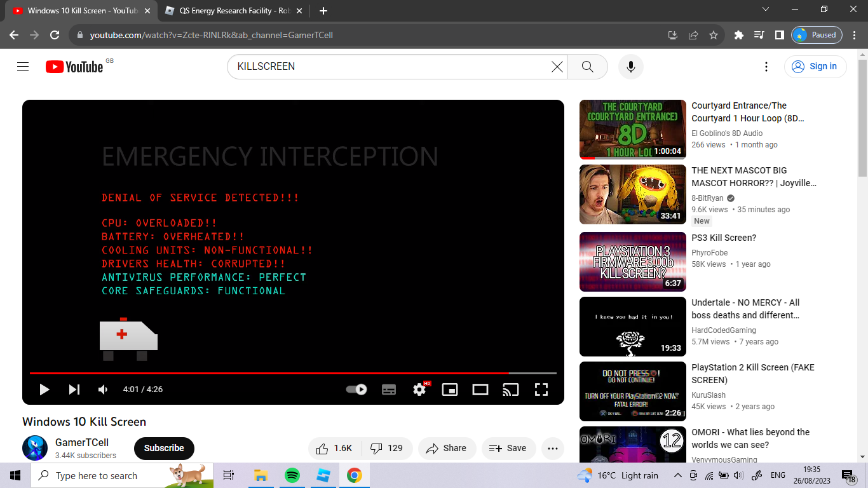Open weather widget showing 16°C
Image resolution: width=868 pixels, height=488 pixels.
[618, 475]
